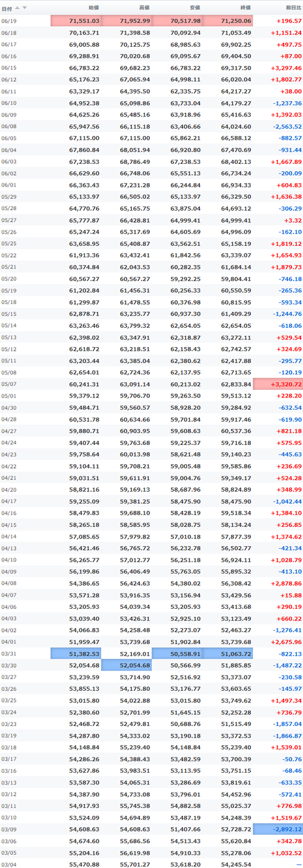Viewport: 303px width, 868px height.
Task: Select the 始値 column header
Action: coord(93,8)
